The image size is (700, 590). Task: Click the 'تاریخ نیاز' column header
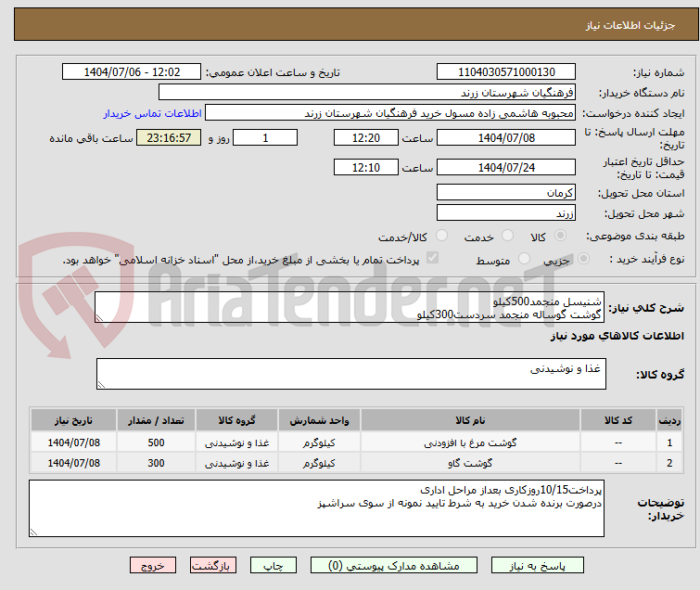point(73,420)
